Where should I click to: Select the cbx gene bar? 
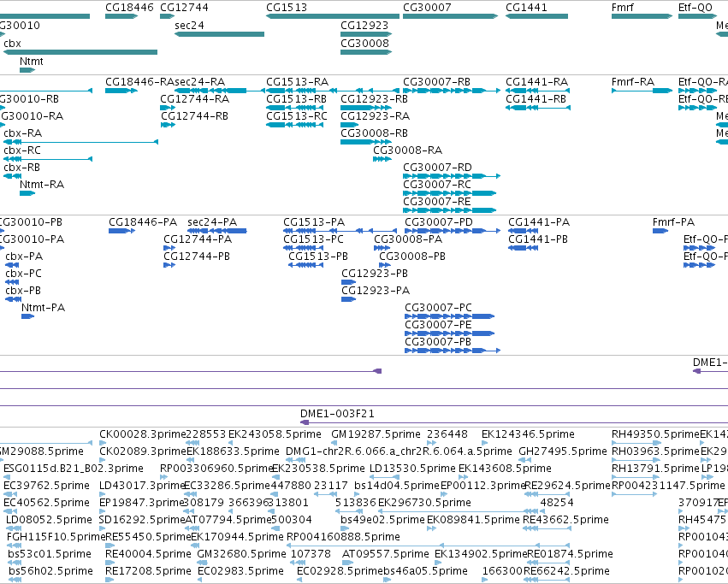point(80,52)
